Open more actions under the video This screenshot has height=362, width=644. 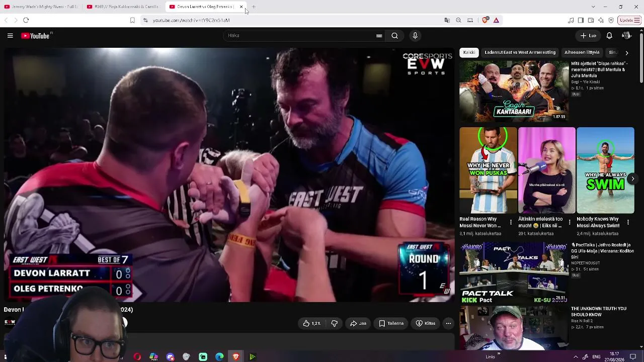[x=448, y=323]
